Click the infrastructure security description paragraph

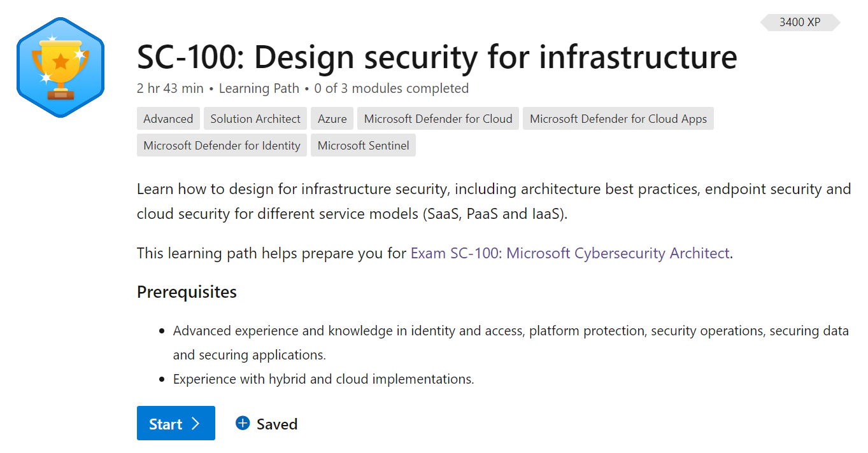494,201
